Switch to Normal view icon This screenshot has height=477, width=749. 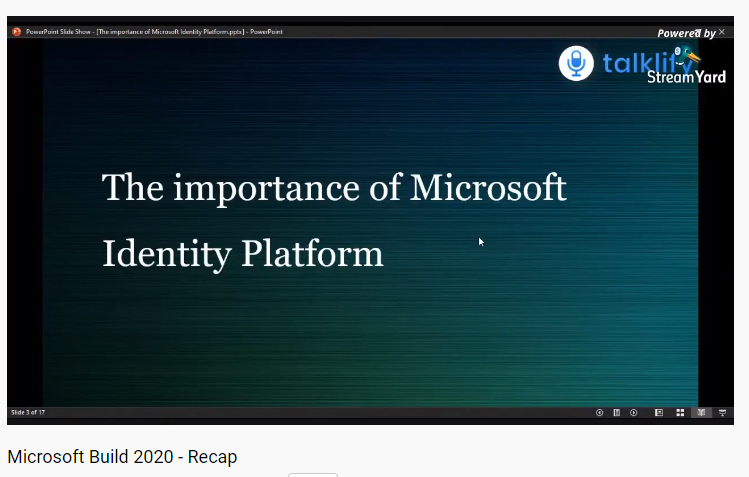[659, 413]
